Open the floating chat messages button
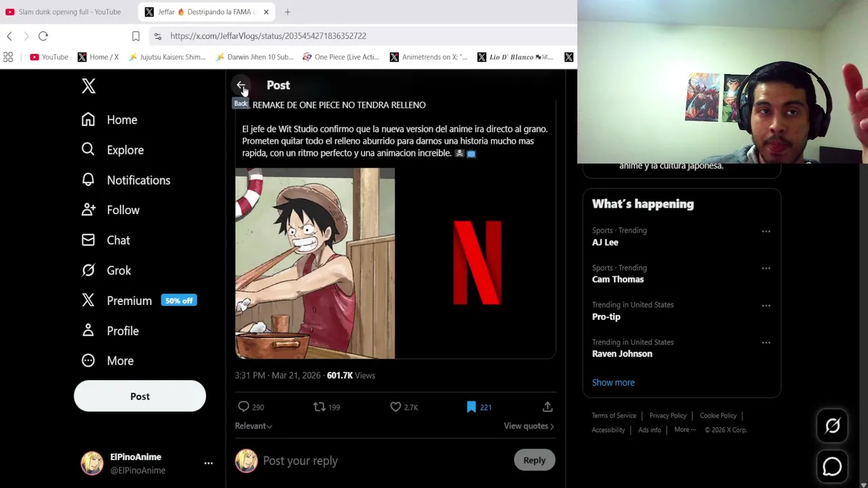The width and height of the screenshot is (868, 488). [x=832, y=466]
